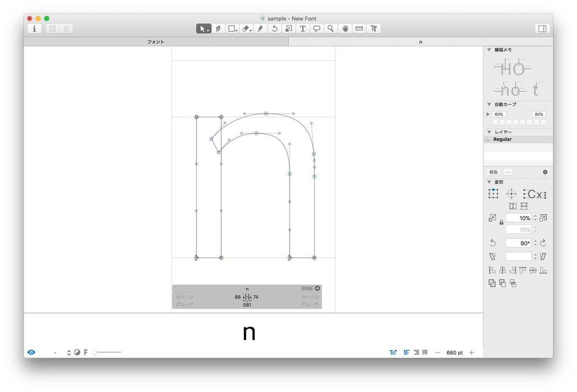This screenshot has width=577, height=392.
Task: Flip the selection horizontally
Action: pos(513,206)
